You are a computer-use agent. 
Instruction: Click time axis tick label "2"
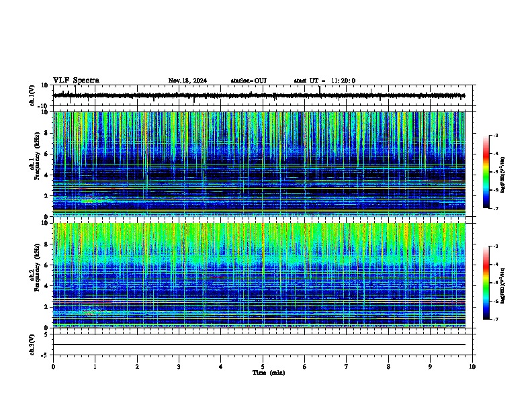pos(137,367)
